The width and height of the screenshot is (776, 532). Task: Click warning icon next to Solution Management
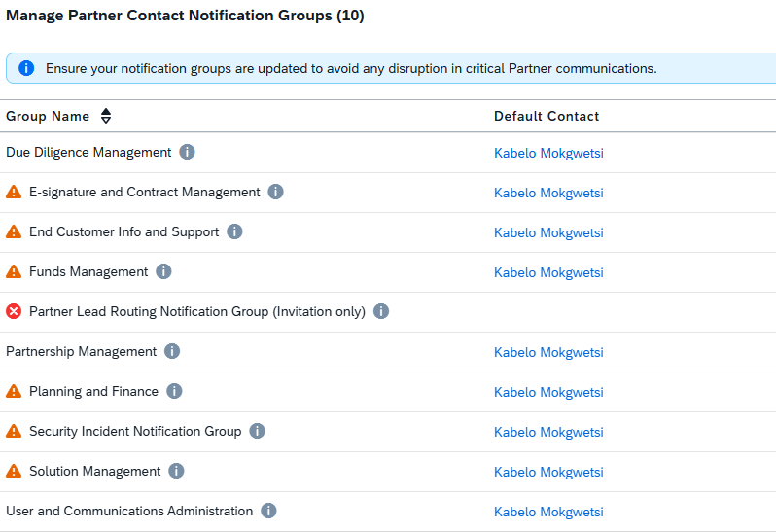coord(14,471)
